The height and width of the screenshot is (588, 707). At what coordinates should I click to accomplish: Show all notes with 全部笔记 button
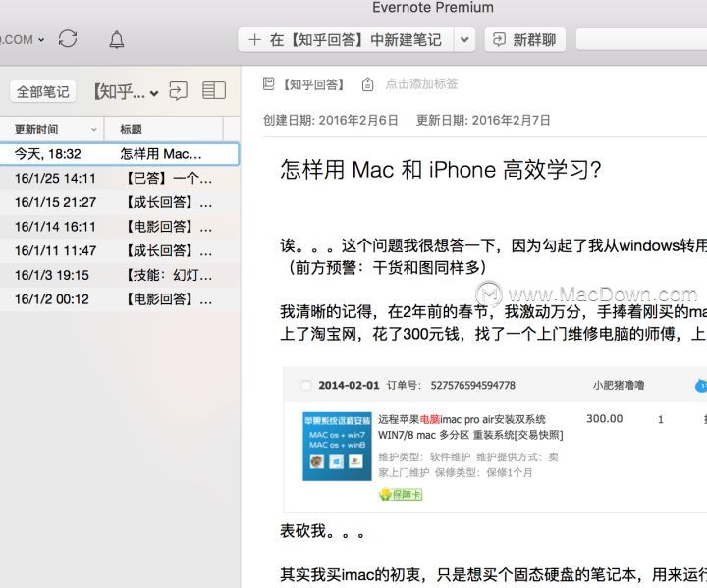point(43,92)
